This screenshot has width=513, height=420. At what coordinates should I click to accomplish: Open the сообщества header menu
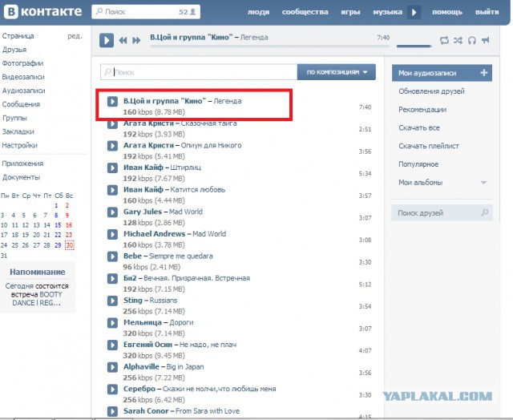pos(305,12)
